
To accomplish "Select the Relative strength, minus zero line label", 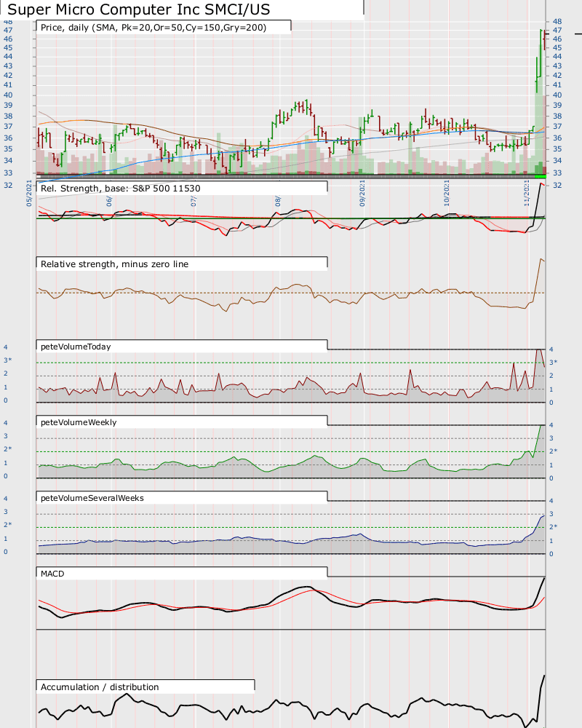I will pyautogui.click(x=115, y=264).
